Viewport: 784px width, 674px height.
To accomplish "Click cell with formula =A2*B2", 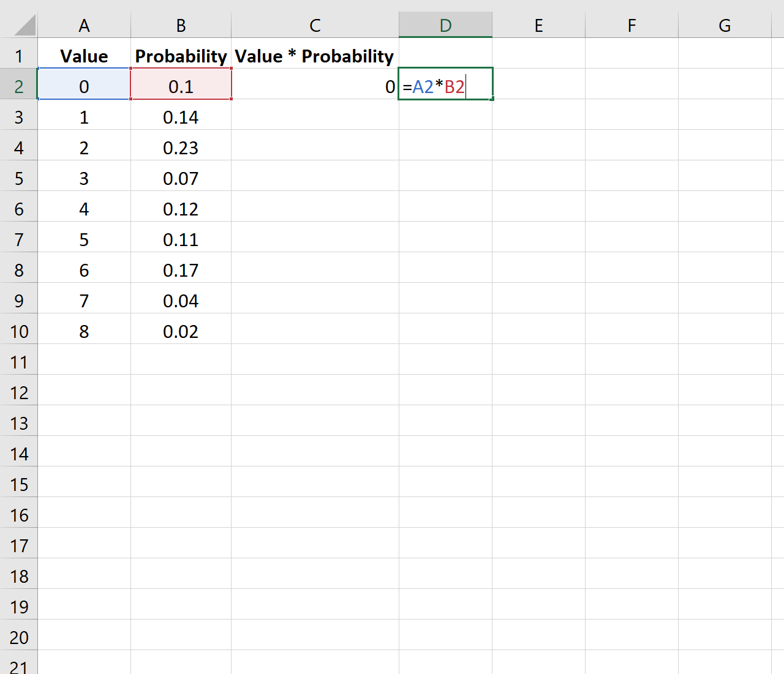I will pos(445,84).
